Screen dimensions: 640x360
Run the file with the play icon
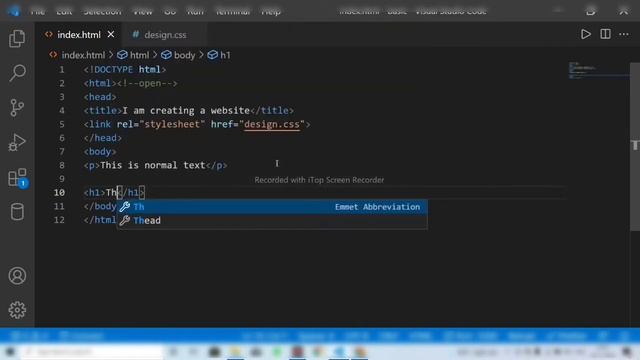click(586, 34)
